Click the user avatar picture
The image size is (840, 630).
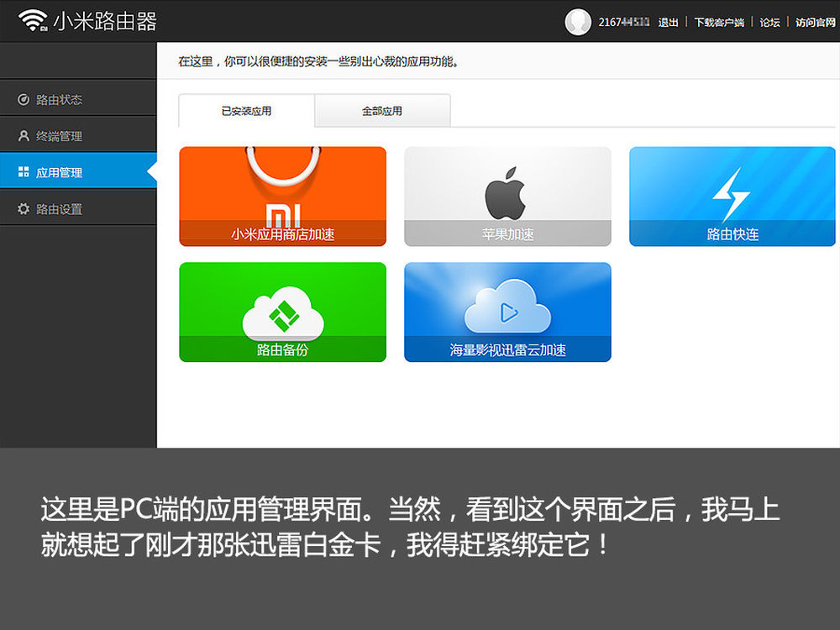tap(578, 22)
